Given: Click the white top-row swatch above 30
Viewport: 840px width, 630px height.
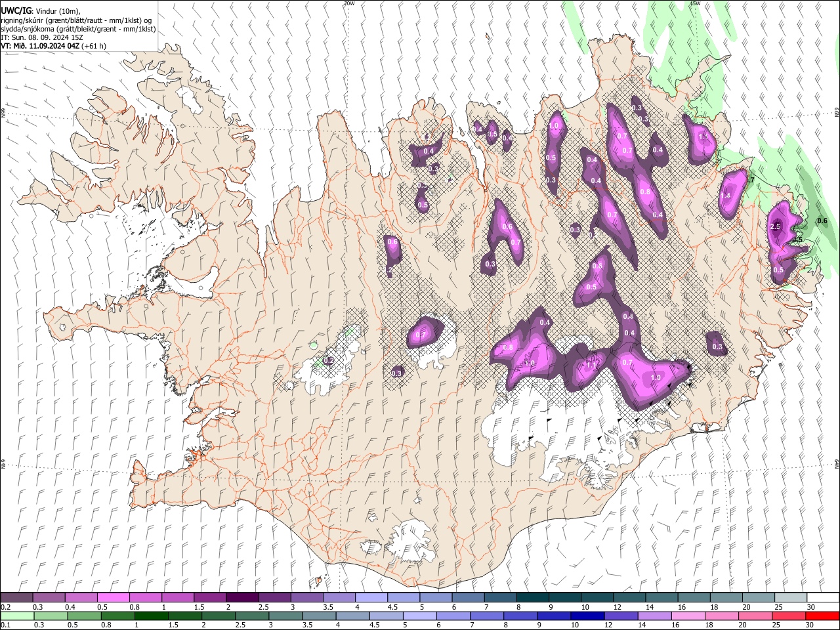Looking at the screenshot, I should coord(824,597).
